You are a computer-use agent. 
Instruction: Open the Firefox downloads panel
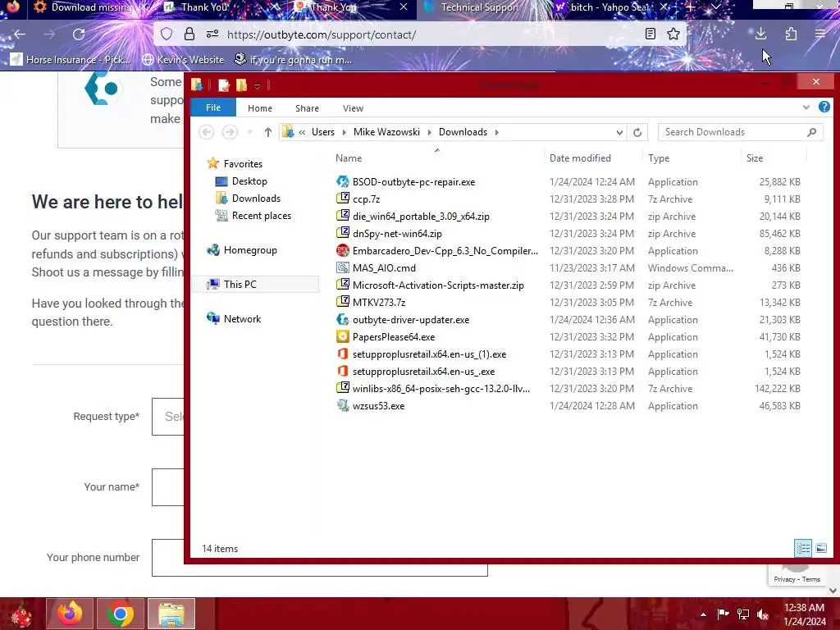tap(760, 34)
